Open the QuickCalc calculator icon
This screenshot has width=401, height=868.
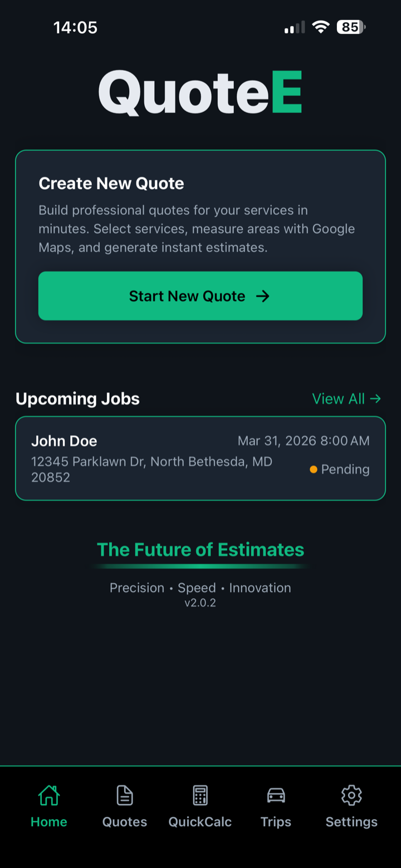(x=200, y=795)
